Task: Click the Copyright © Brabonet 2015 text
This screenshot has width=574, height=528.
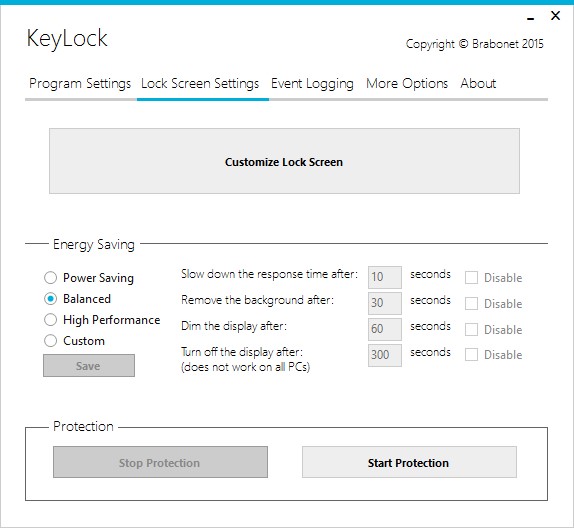Action: 474,44
